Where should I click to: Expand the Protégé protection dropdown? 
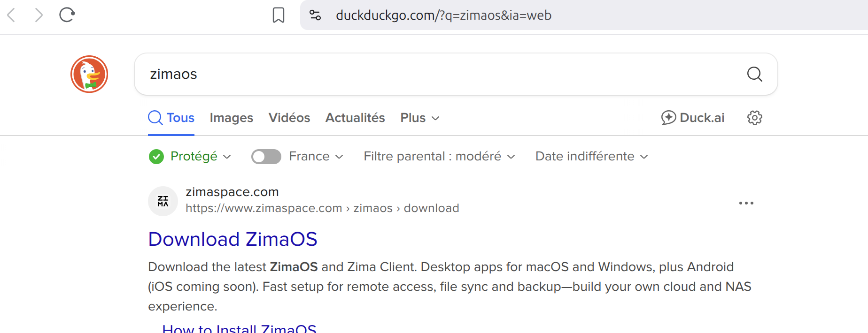pos(190,157)
